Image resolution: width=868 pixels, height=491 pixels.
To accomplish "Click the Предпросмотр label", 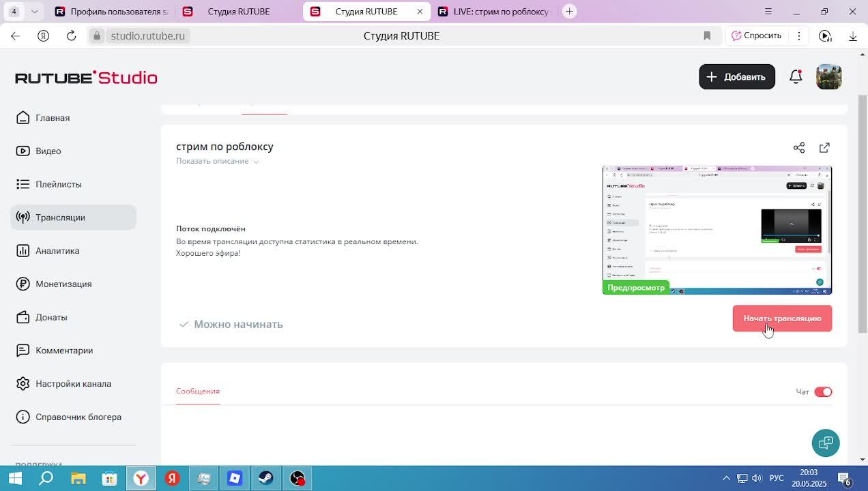I will [636, 288].
